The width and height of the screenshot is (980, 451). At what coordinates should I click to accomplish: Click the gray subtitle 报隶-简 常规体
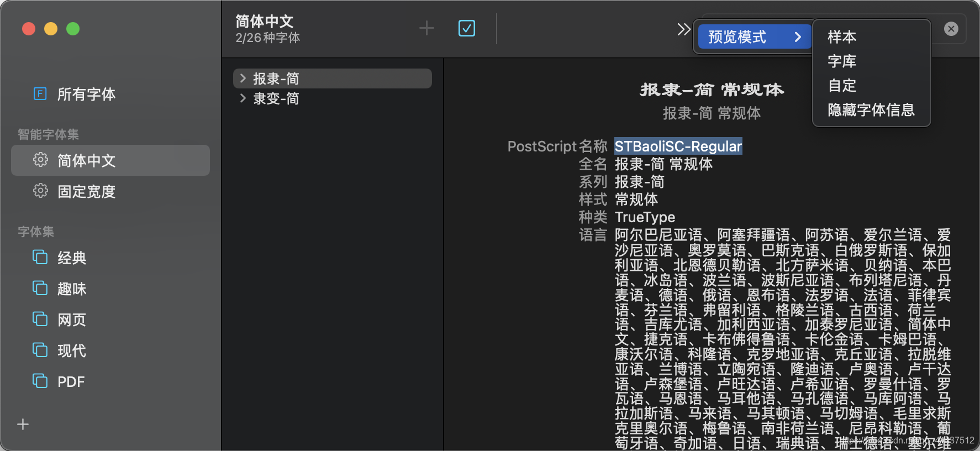pos(712,113)
